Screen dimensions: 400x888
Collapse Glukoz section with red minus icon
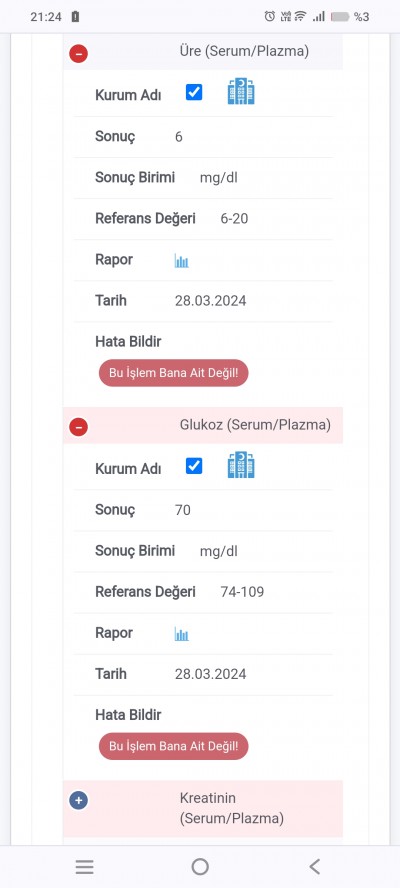click(x=78, y=426)
